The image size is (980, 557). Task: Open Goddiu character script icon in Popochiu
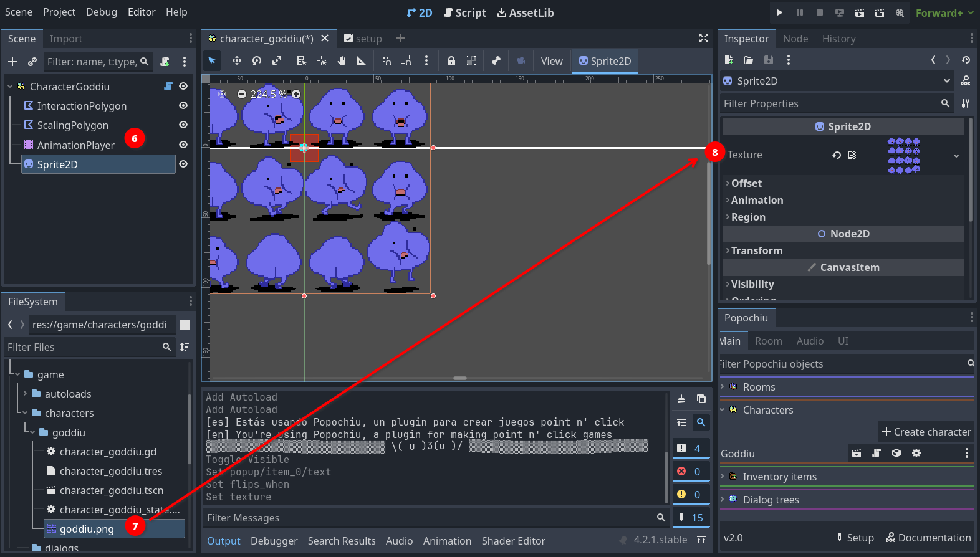[x=877, y=453]
